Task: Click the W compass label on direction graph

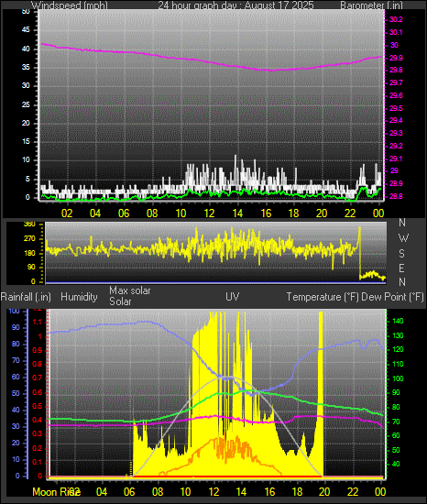Action: [403, 238]
